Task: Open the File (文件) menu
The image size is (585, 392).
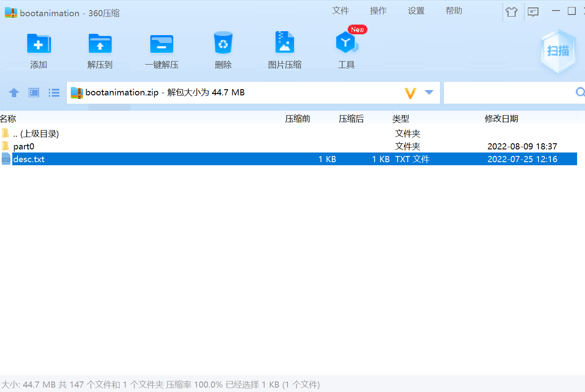Action: point(340,11)
